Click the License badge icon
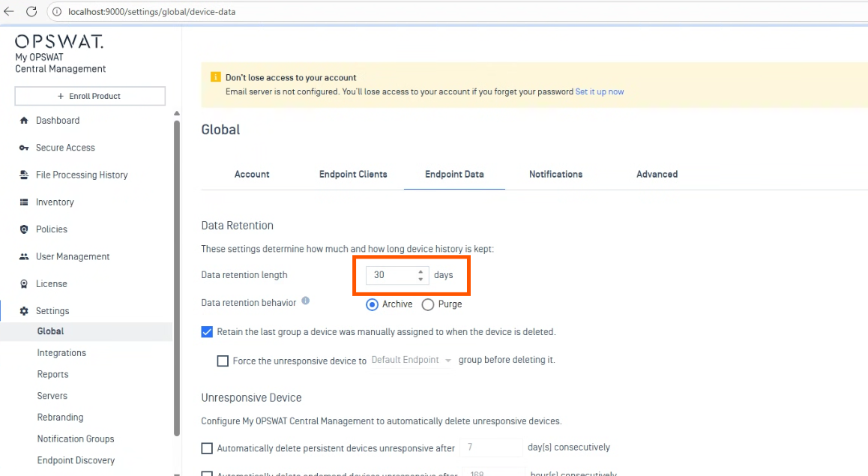The image size is (868, 476). click(24, 284)
